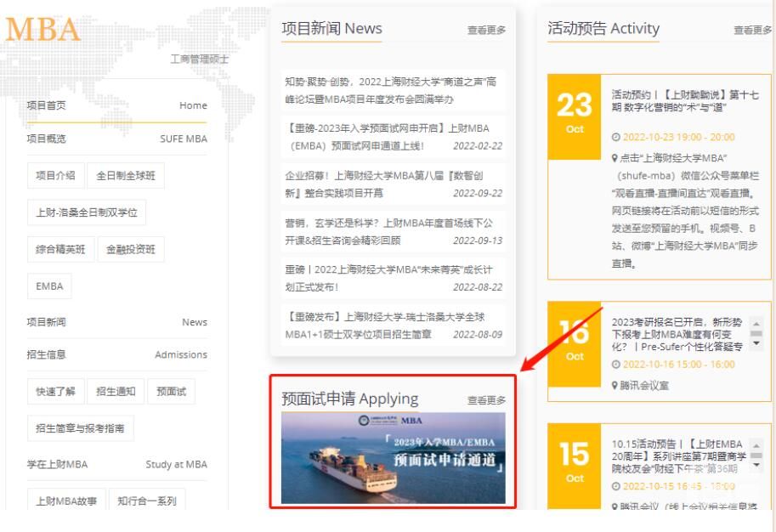776x532 pixels.
Task: Click the clock icon beside 2022-10-16 15:00
Action: click(615, 365)
